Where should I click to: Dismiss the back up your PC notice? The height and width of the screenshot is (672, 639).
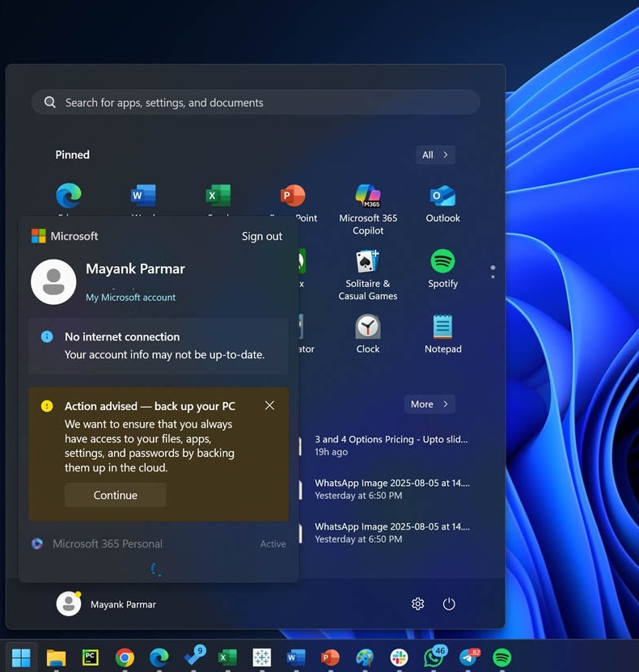[x=269, y=405]
